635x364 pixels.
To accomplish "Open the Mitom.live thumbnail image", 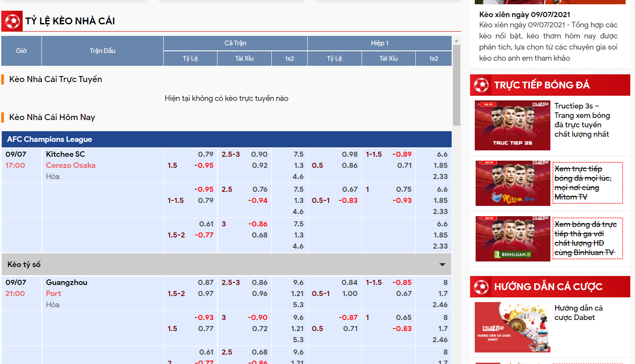I will [x=512, y=183].
